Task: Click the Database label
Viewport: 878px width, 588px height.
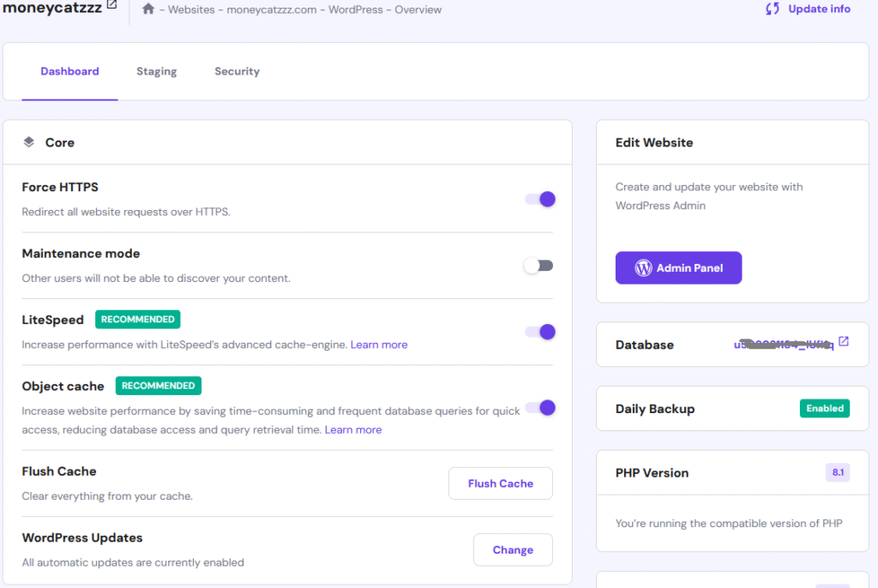Action: [645, 345]
